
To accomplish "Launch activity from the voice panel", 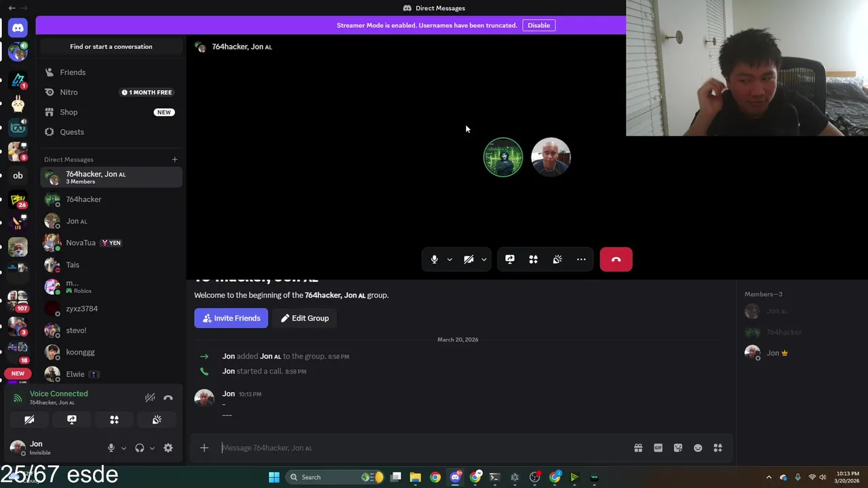I will (x=115, y=420).
